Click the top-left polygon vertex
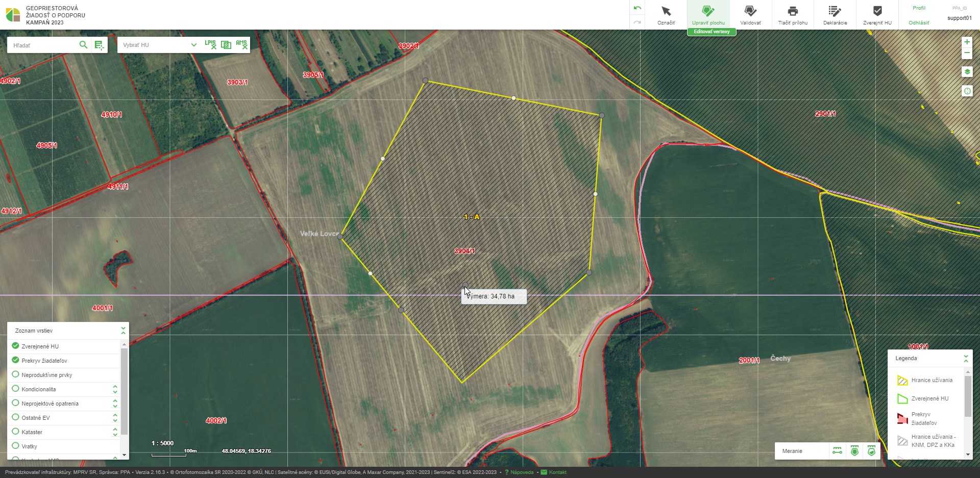 click(425, 81)
